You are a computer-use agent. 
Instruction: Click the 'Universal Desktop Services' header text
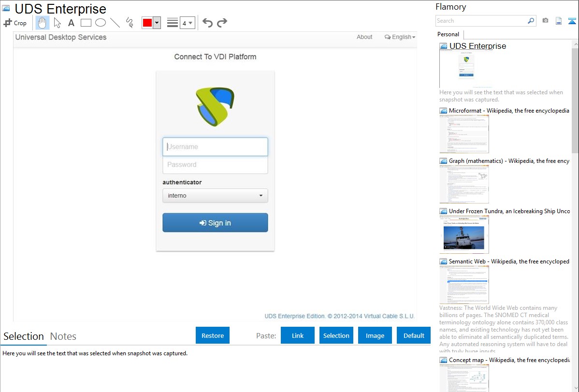61,37
